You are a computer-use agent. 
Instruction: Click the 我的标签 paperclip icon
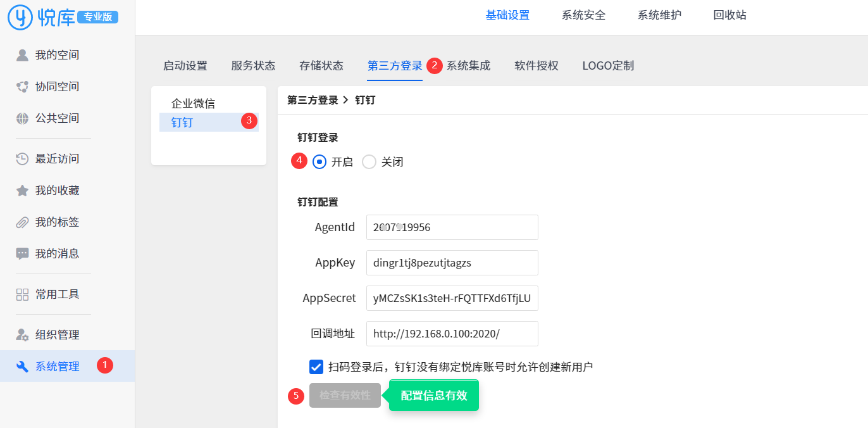(x=22, y=222)
